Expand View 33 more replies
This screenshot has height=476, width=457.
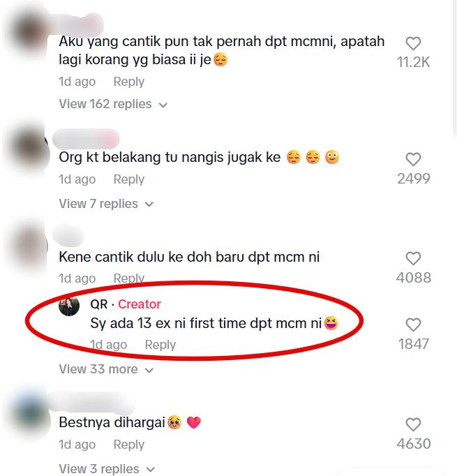point(106,369)
